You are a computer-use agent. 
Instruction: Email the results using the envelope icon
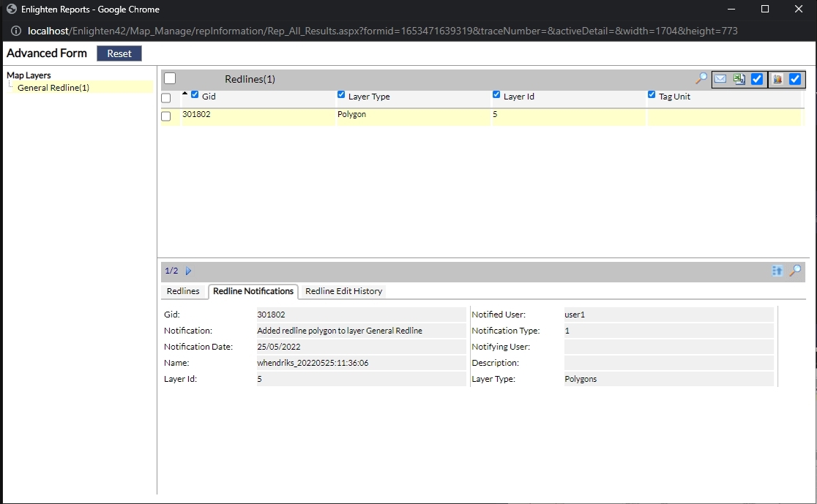(720, 79)
